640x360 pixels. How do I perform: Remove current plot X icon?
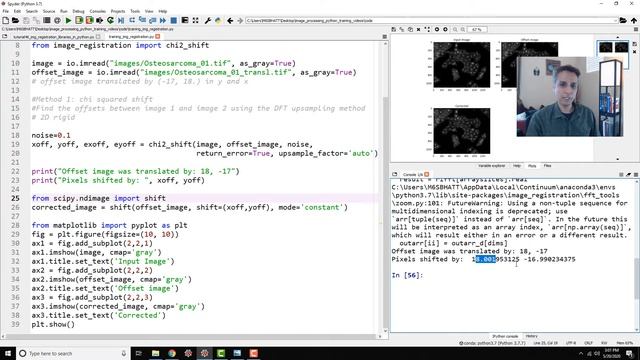pyautogui.click(x=418, y=29)
